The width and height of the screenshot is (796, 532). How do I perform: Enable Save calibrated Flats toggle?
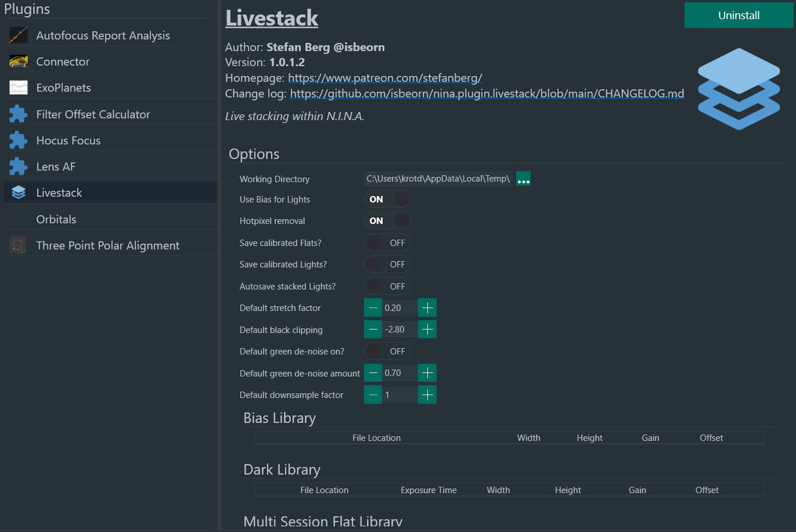pyautogui.click(x=387, y=243)
